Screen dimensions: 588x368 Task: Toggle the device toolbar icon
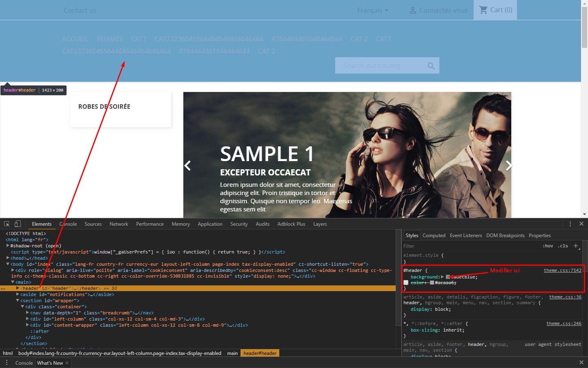(18, 224)
